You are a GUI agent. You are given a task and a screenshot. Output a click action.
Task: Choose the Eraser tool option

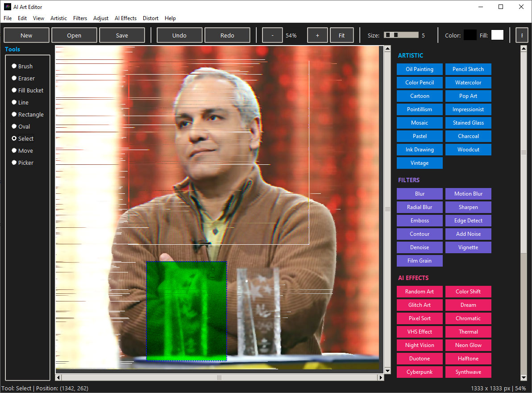tap(23, 79)
